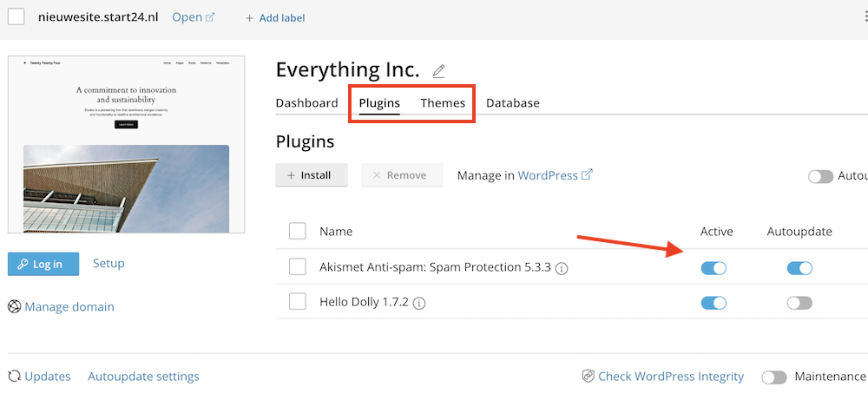Viewport: 868px width, 400px height.
Task: Select all plugins with header checkbox
Action: [x=298, y=232]
